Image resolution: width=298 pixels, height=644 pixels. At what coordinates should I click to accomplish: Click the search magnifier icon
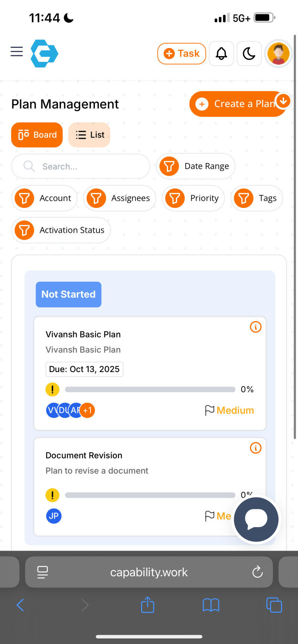tap(29, 166)
